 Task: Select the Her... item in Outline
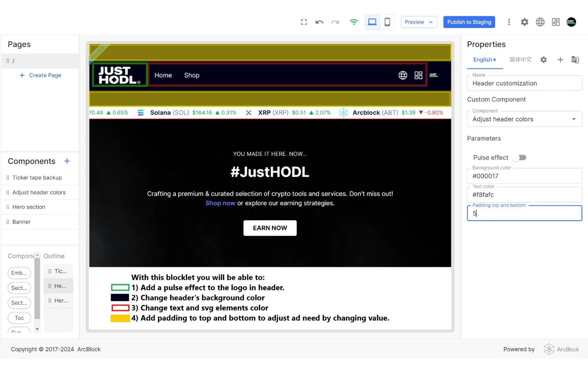pyautogui.click(x=58, y=301)
